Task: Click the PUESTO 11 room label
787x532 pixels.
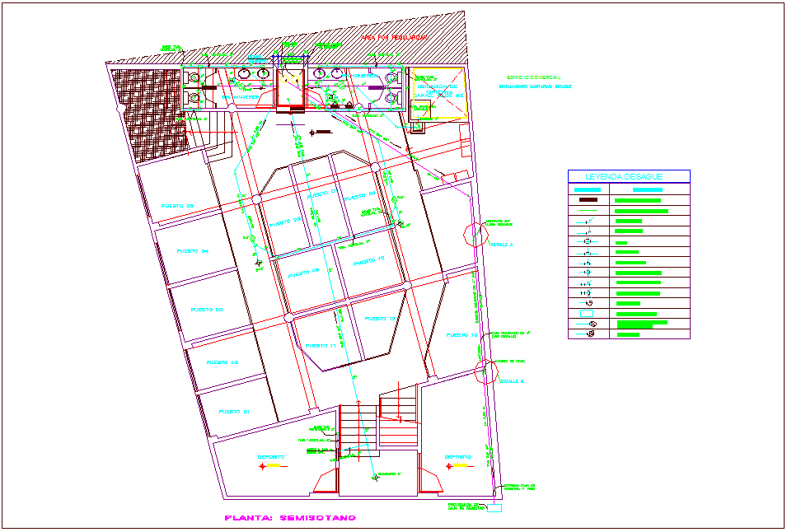Action: click(321, 344)
